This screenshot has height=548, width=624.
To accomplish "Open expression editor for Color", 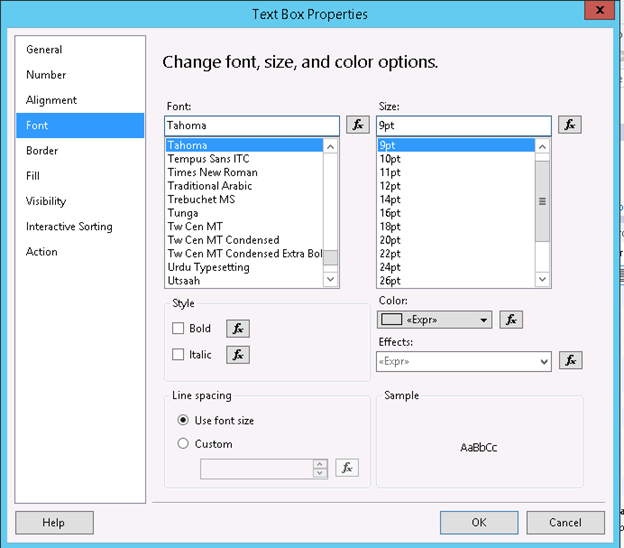I will [x=511, y=320].
